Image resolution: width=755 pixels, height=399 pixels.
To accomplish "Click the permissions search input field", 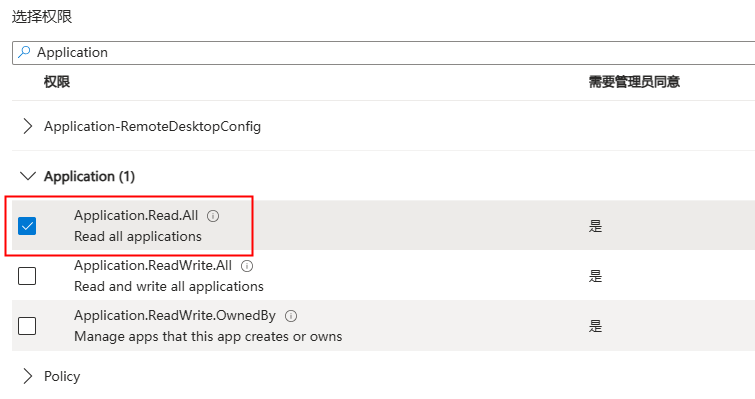I will tap(383, 52).
